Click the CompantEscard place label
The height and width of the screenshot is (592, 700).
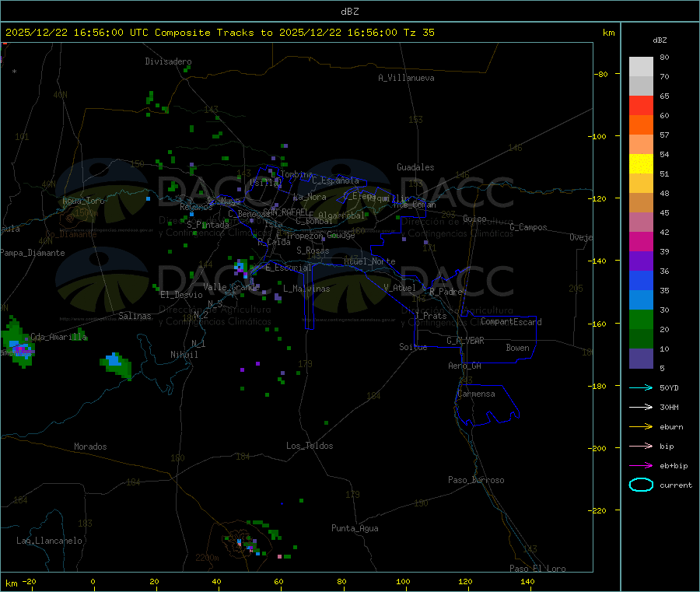pos(512,322)
